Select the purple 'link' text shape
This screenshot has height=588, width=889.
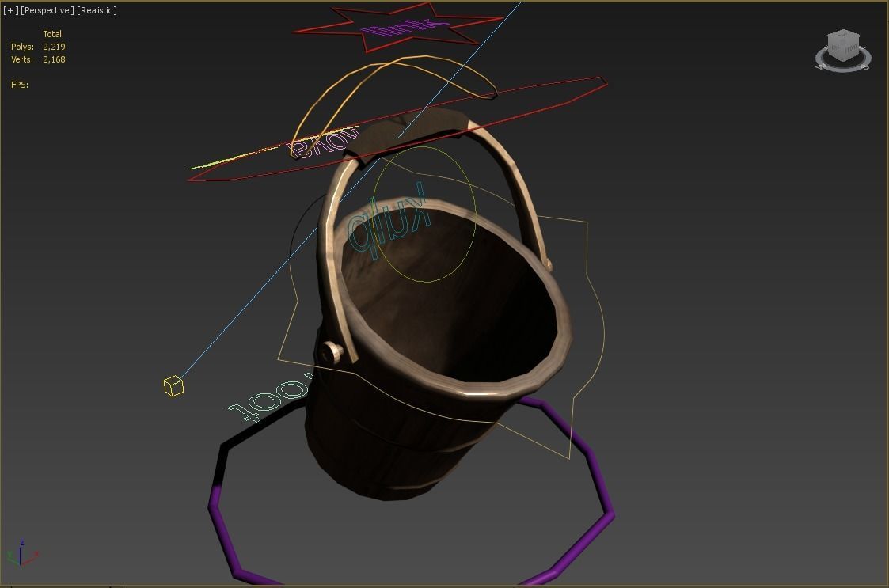(404, 27)
